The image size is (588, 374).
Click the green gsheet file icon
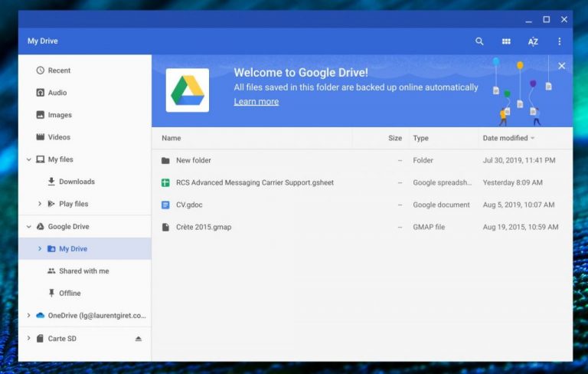pyautogui.click(x=165, y=182)
